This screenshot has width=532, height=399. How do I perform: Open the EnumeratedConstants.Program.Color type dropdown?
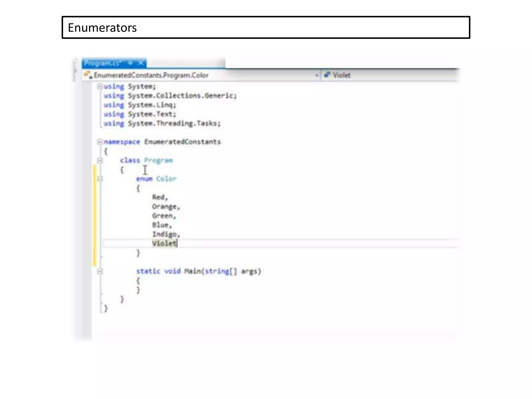coord(316,75)
